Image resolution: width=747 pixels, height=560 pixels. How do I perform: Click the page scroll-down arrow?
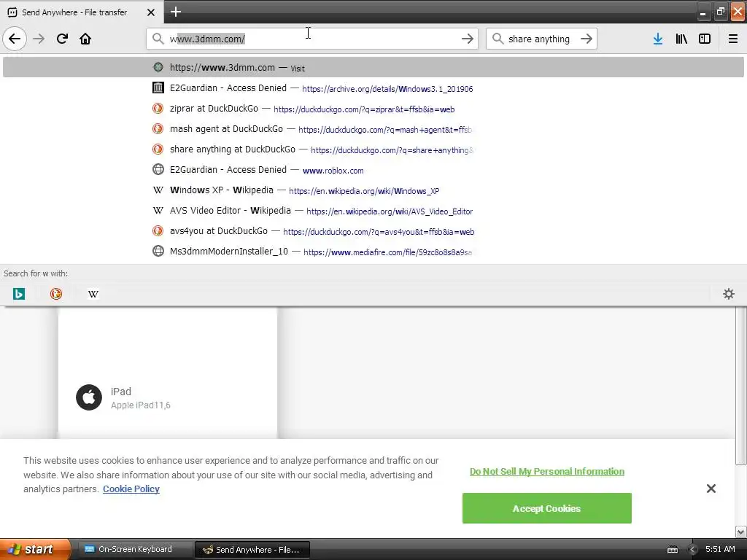coord(741,532)
